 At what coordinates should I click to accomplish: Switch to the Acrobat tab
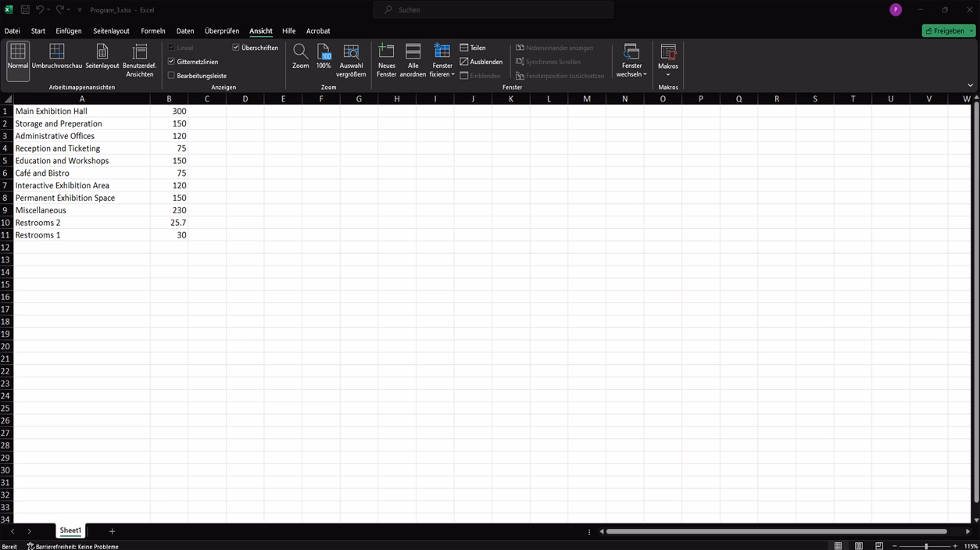pos(318,31)
